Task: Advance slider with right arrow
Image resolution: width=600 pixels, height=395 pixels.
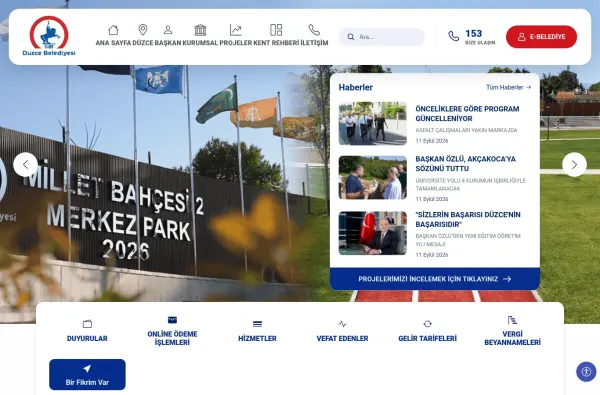Action: click(x=574, y=165)
